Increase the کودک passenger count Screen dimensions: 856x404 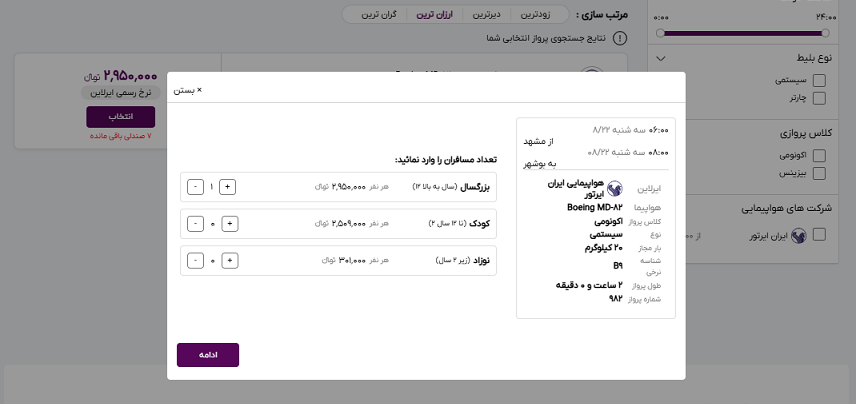pyautogui.click(x=230, y=224)
